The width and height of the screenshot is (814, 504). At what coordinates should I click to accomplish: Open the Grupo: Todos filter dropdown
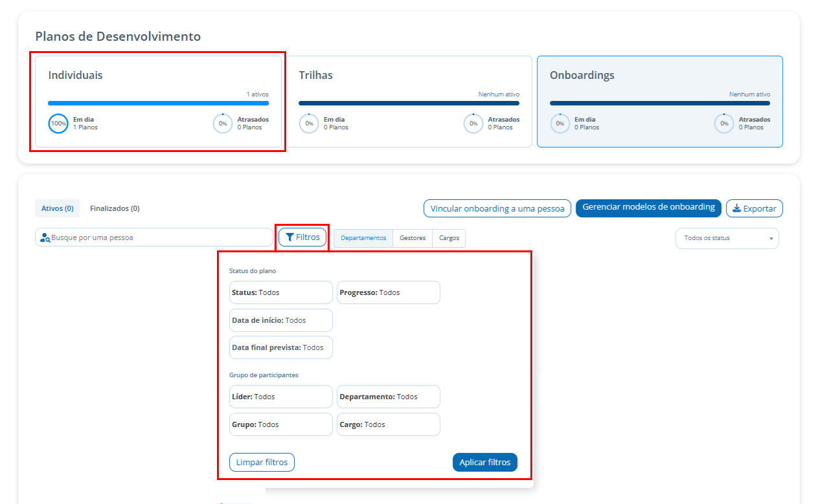pyautogui.click(x=281, y=424)
